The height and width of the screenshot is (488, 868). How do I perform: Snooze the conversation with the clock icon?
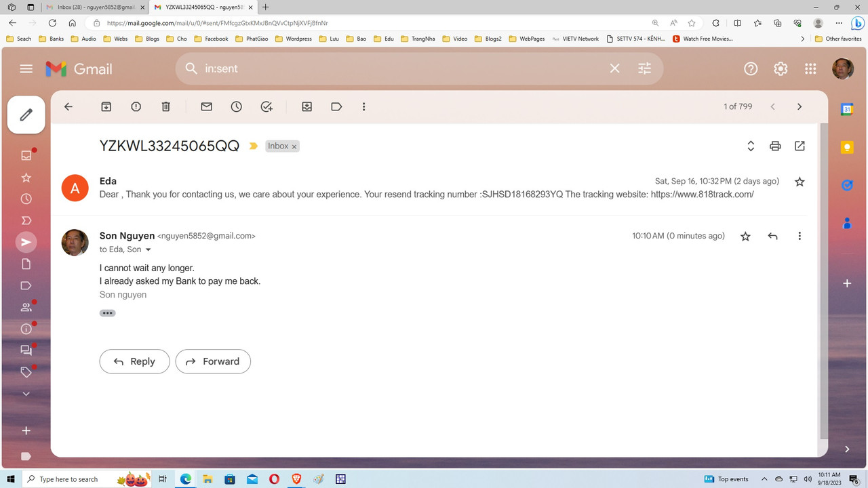236,106
